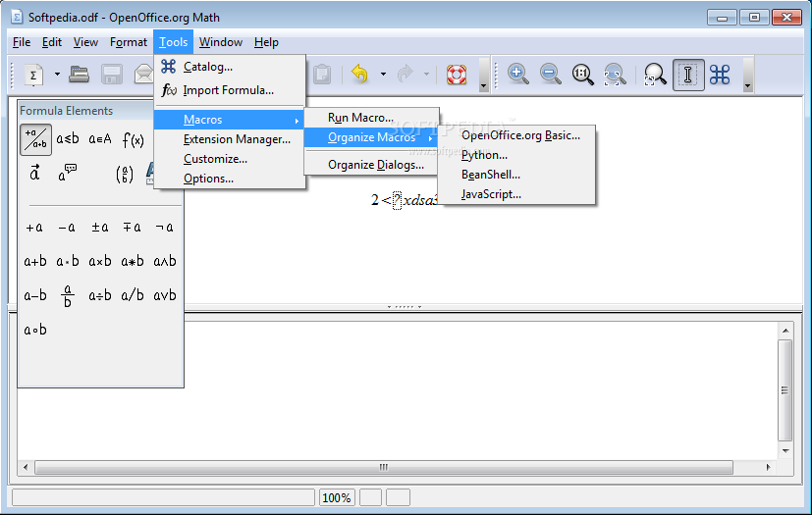Click the 100% zoom status bar field
The image size is (812, 515).
[x=337, y=498]
